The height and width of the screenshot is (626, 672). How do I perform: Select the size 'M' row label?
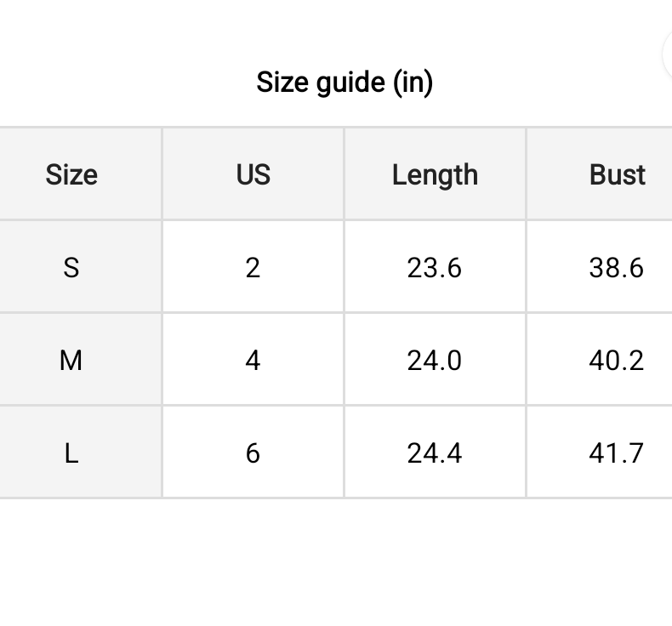pyautogui.click(x=71, y=361)
